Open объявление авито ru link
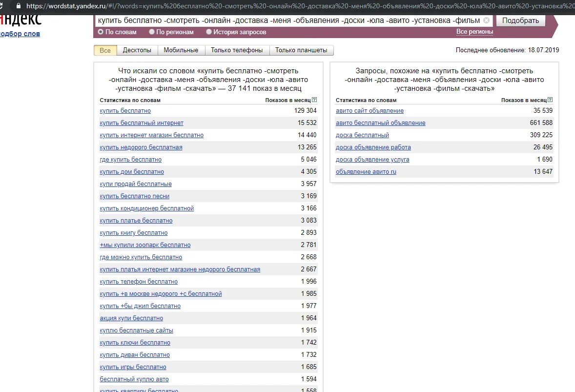Viewport: 575px width, 392px height. click(366, 172)
